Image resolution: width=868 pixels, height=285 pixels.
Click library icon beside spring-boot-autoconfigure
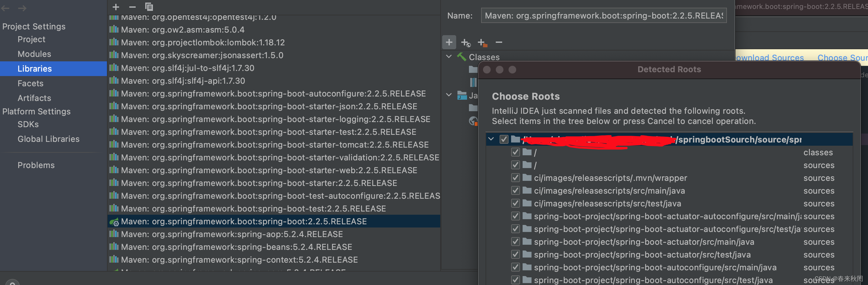click(114, 93)
